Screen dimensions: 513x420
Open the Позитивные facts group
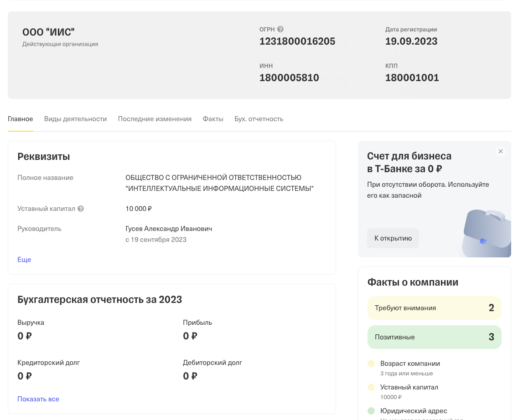(434, 337)
